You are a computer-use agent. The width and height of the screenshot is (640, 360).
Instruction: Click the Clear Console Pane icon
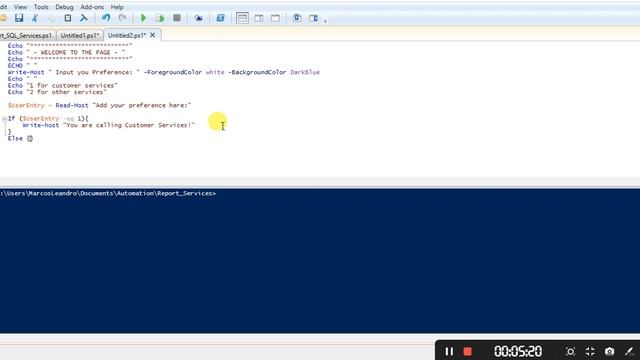[x=84, y=18]
